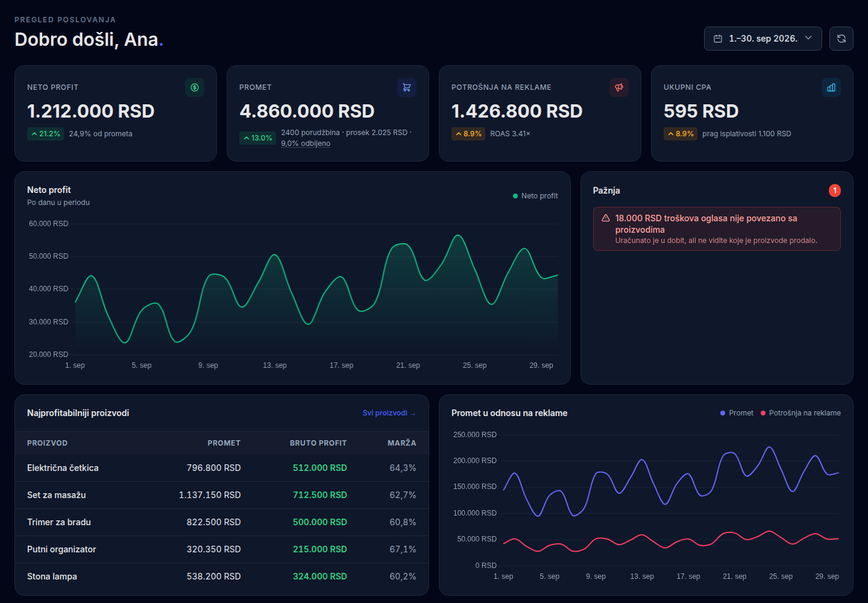Select the Stona lampa product row
This screenshot has width=868, height=603.
click(222, 576)
